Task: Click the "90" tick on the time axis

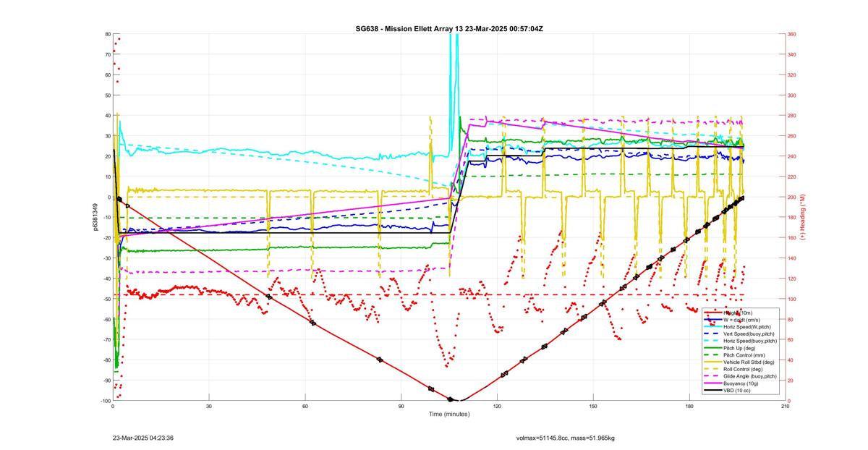Action: (401, 406)
